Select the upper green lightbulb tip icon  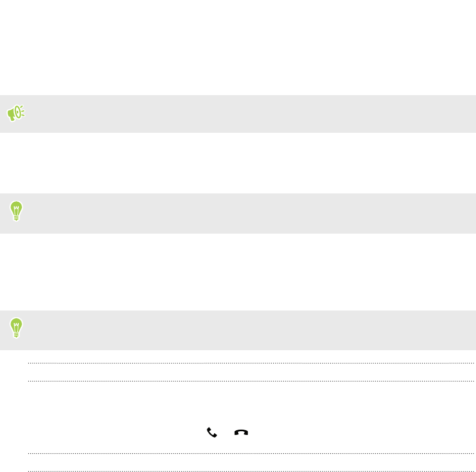(16, 211)
